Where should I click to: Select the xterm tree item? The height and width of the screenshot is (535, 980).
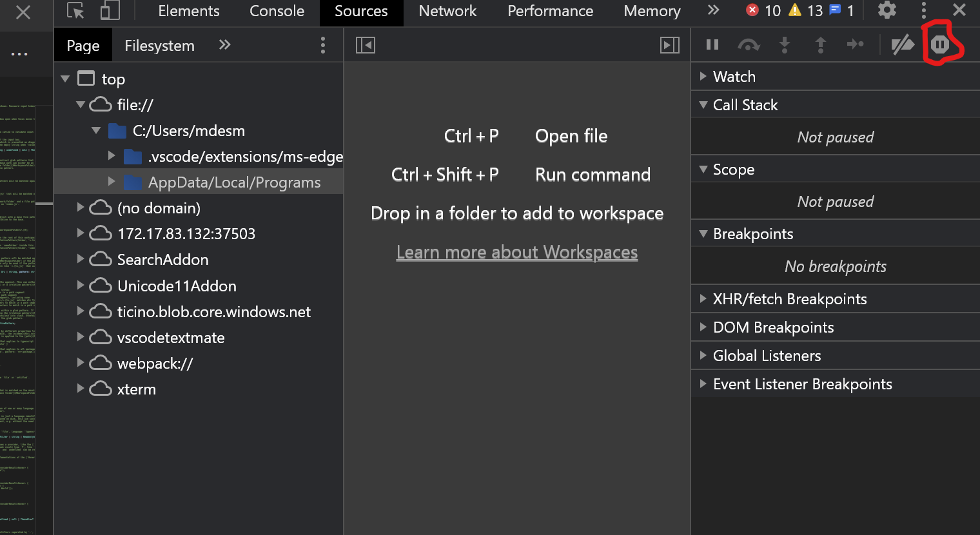(x=138, y=389)
